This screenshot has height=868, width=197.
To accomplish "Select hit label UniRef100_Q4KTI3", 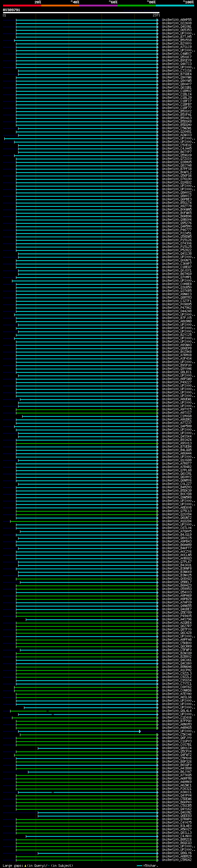I will point(177,64).
